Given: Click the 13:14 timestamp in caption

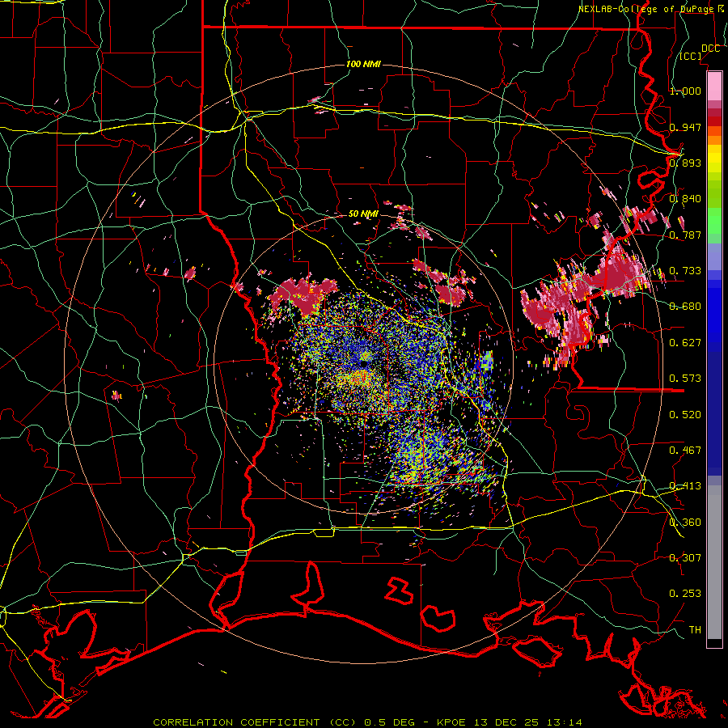Looking at the screenshot, I should tap(565, 722).
